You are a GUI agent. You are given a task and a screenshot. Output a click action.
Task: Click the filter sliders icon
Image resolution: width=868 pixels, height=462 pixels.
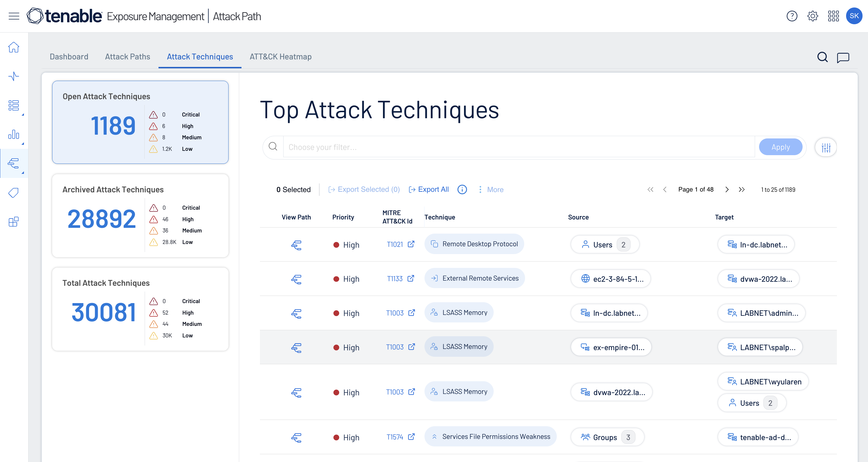coord(826,147)
